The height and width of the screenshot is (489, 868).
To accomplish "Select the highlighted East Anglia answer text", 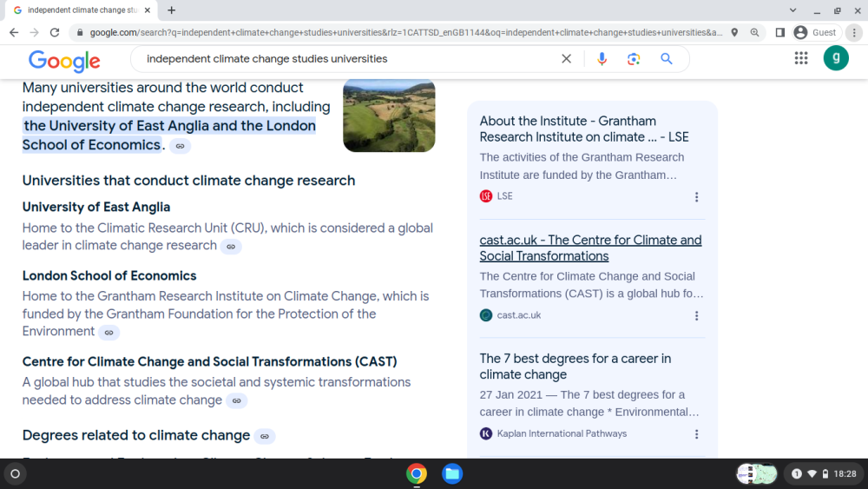I will pos(169,135).
